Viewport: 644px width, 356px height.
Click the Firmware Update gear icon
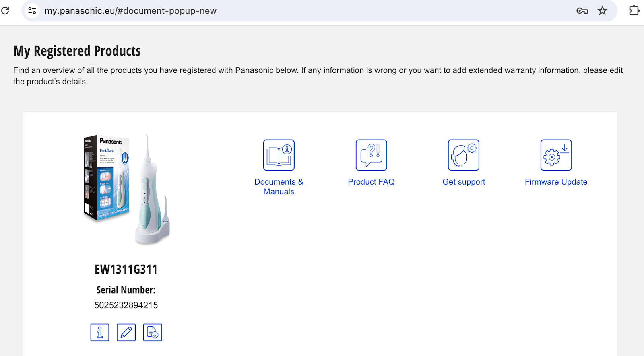[x=556, y=155]
